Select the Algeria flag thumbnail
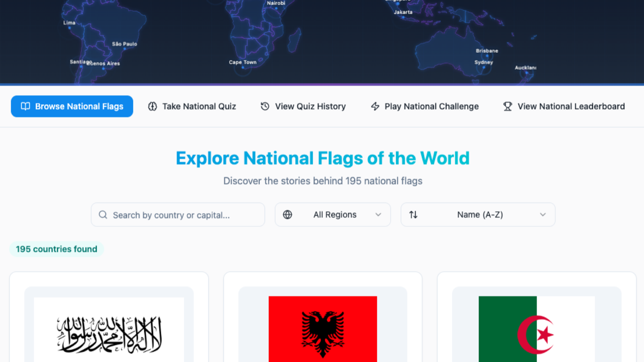Screen dimensions: 644x362 pyautogui.click(x=537, y=329)
